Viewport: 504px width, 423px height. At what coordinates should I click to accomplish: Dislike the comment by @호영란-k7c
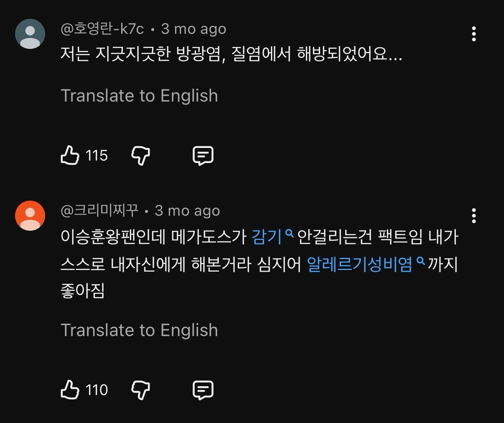point(141,156)
